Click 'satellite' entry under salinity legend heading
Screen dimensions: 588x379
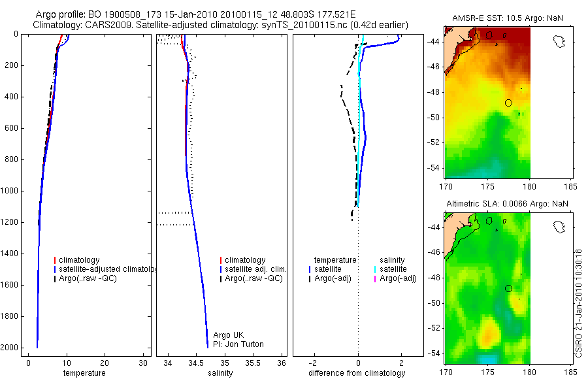(x=393, y=269)
